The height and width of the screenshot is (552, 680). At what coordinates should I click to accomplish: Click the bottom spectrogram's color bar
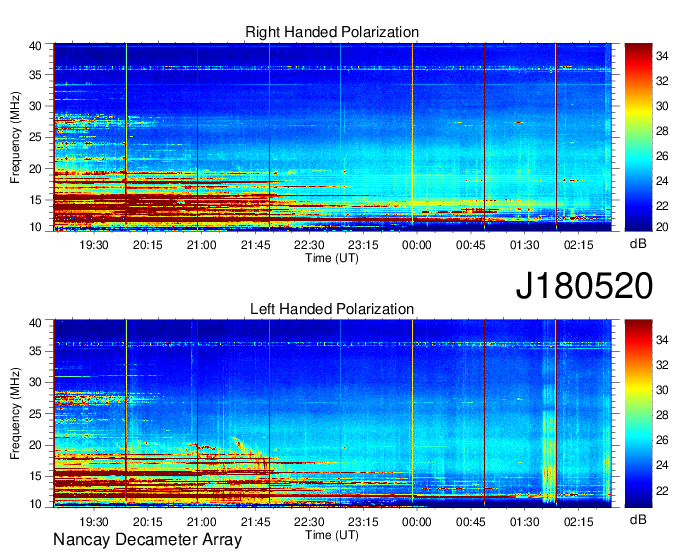(638, 413)
